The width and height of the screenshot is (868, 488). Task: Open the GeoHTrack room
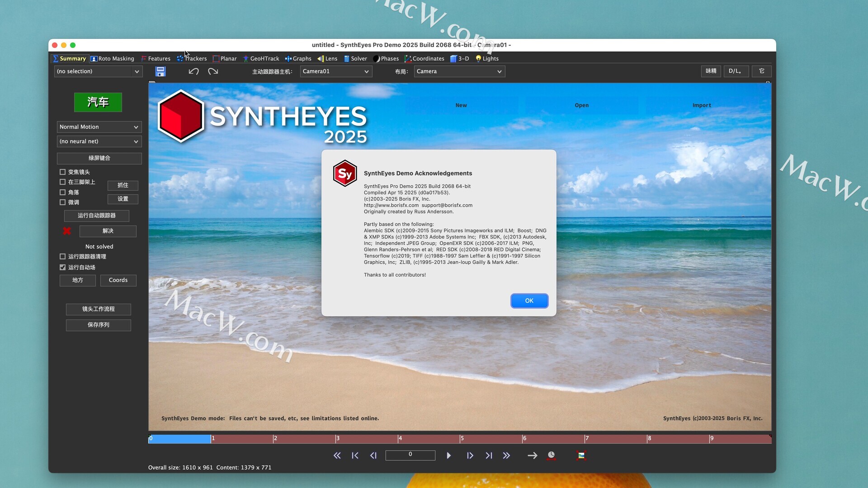click(261, 59)
